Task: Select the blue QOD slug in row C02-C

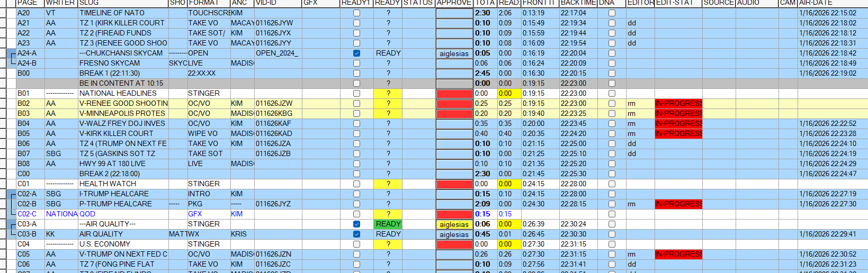Action: click(x=87, y=214)
